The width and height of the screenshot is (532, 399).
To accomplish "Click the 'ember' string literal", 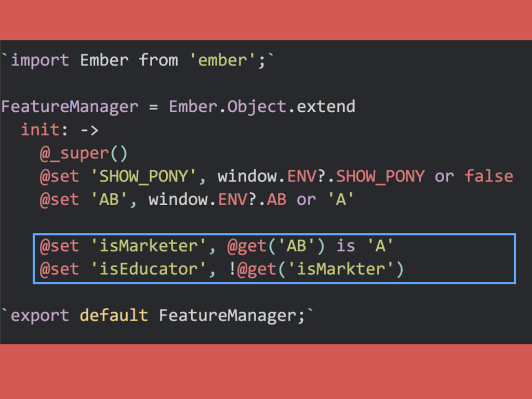I will point(222,60).
